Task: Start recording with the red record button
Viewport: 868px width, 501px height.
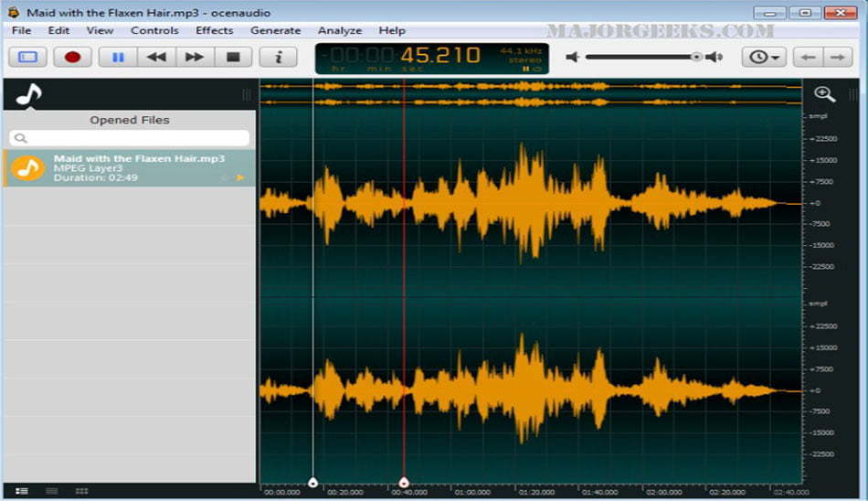Action: 72,57
